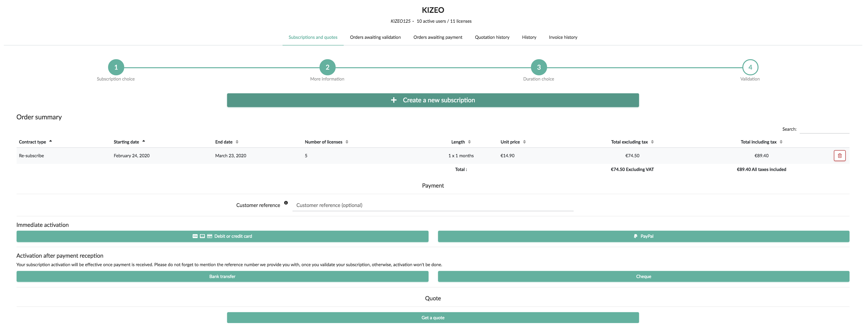Screen dimensions: 868x333
Task: Sort the Number of licenses column
Action: [x=347, y=142]
